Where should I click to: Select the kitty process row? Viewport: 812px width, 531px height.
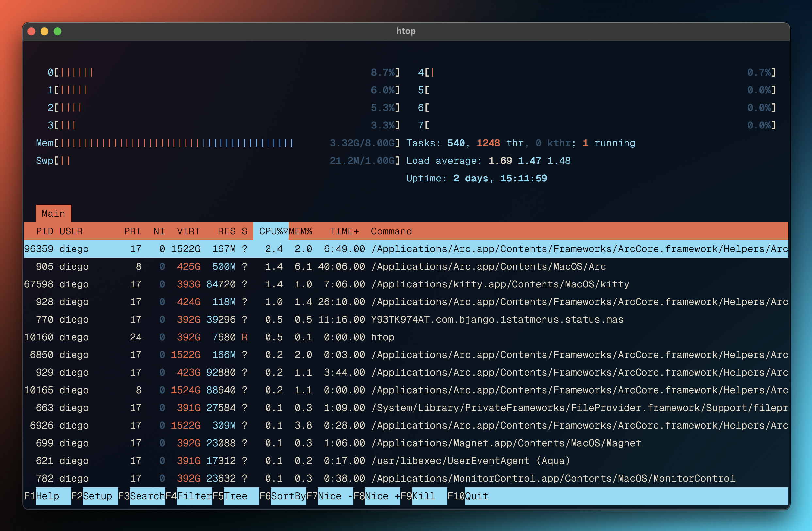500,284
